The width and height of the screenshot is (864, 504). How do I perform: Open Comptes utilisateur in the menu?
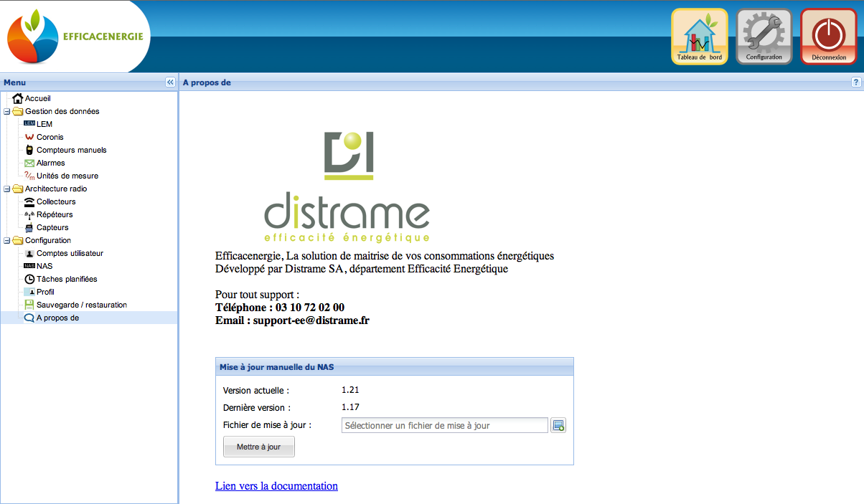coord(70,253)
